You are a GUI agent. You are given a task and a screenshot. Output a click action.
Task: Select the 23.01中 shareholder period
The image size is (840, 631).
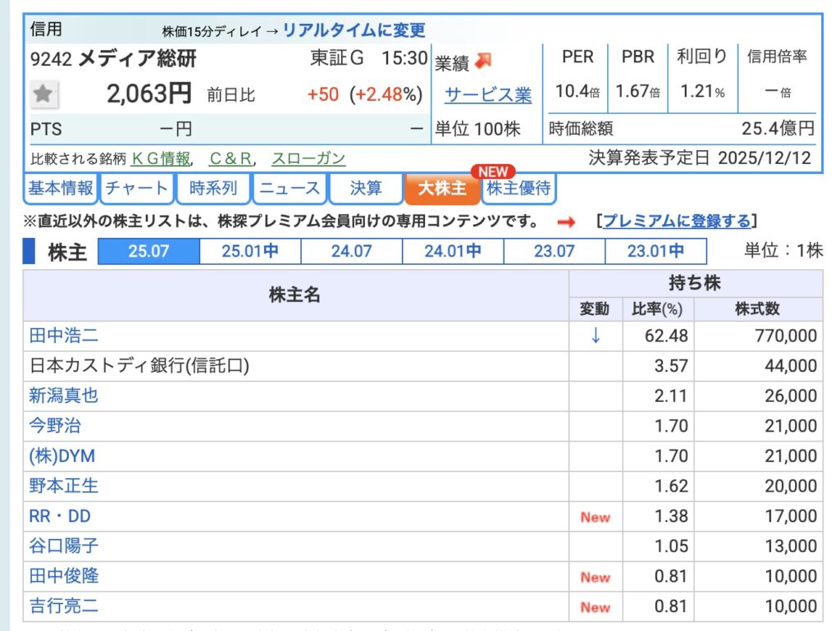(x=655, y=251)
